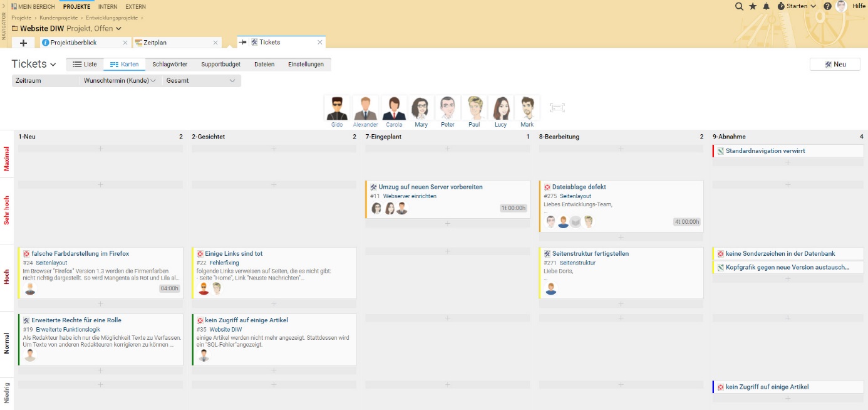
Task: Click the pin icon beside Tickets tab
Action: point(243,43)
